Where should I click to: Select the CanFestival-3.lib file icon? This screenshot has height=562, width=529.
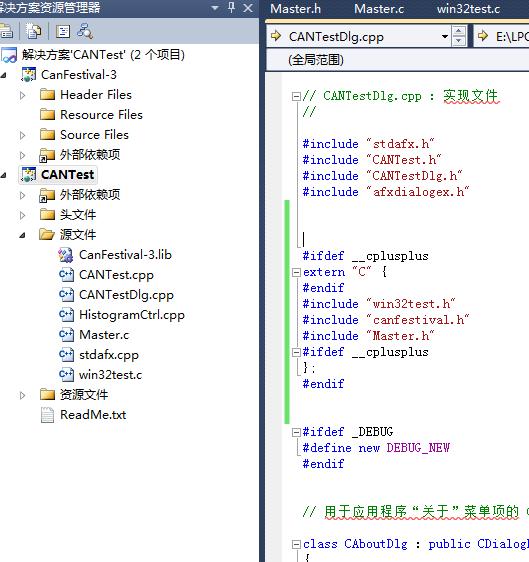click(66, 255)
